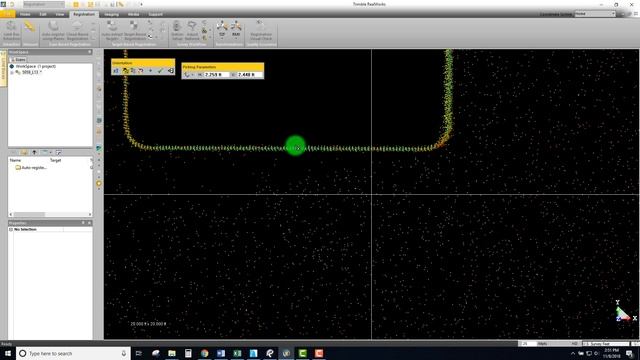Click the horizontal scrollbar in the list panel
This screenshot has width=640, height=360.
tap(50, 214)
